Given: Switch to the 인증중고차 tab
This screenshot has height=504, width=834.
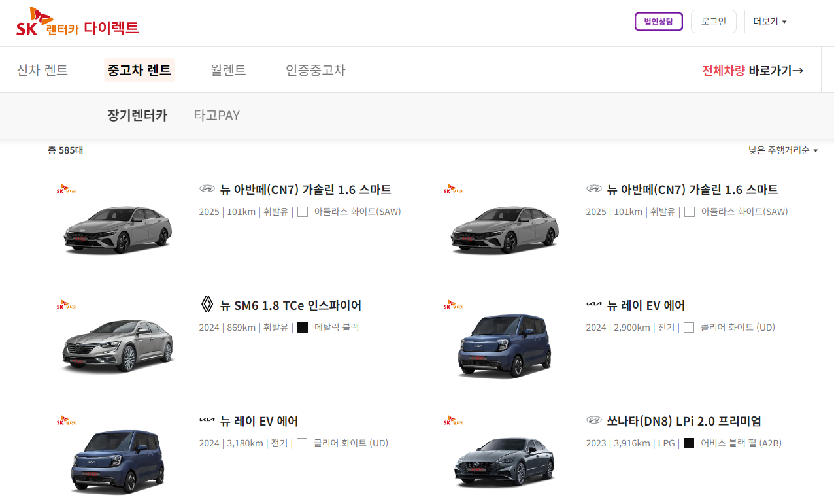Looking at the screenshot, I should click(315, 70).
